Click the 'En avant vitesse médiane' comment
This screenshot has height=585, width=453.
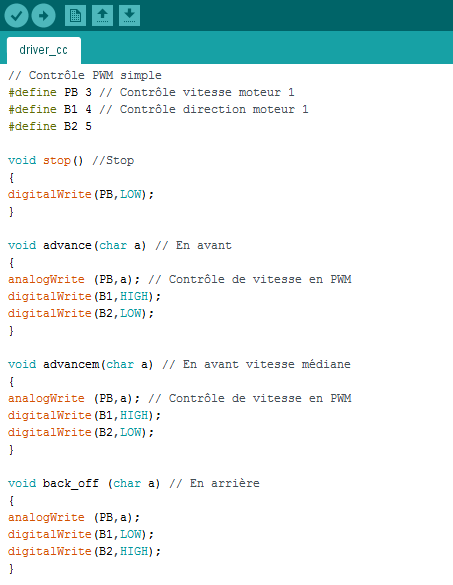(266, 365)
